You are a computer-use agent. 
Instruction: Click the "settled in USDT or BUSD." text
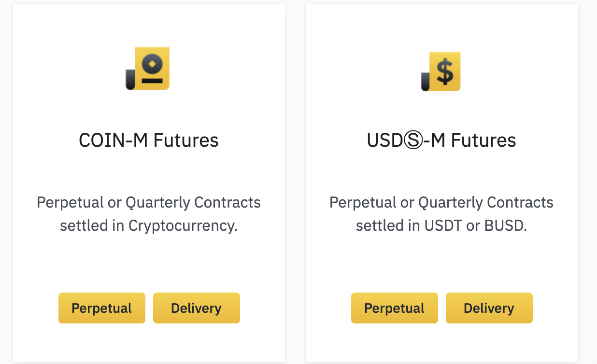[441, 225]
